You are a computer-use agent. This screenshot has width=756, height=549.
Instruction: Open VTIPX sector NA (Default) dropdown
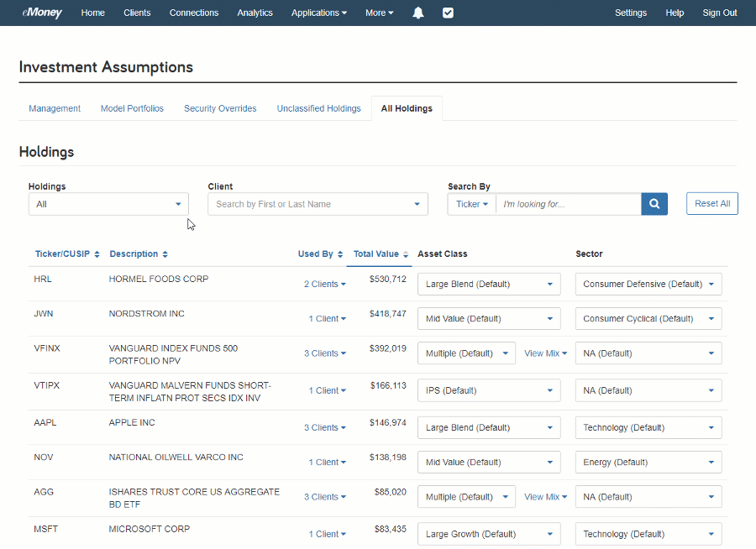tap(648, 391)
